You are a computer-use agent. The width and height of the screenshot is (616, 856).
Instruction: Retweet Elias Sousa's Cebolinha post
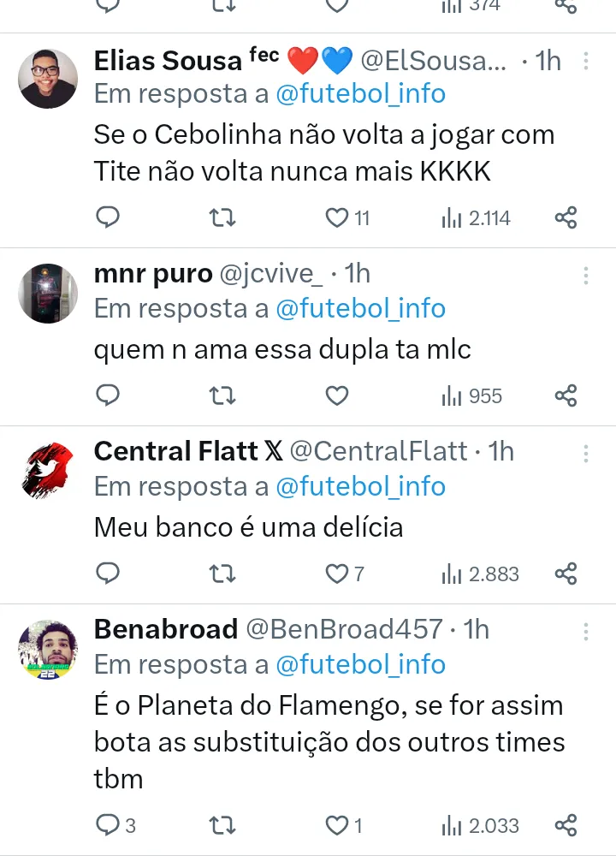[222, 217]
